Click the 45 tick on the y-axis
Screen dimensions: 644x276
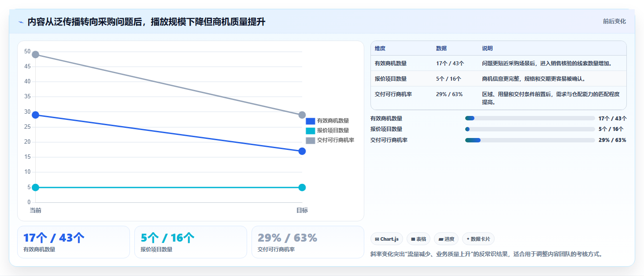(x=27, y=67)
